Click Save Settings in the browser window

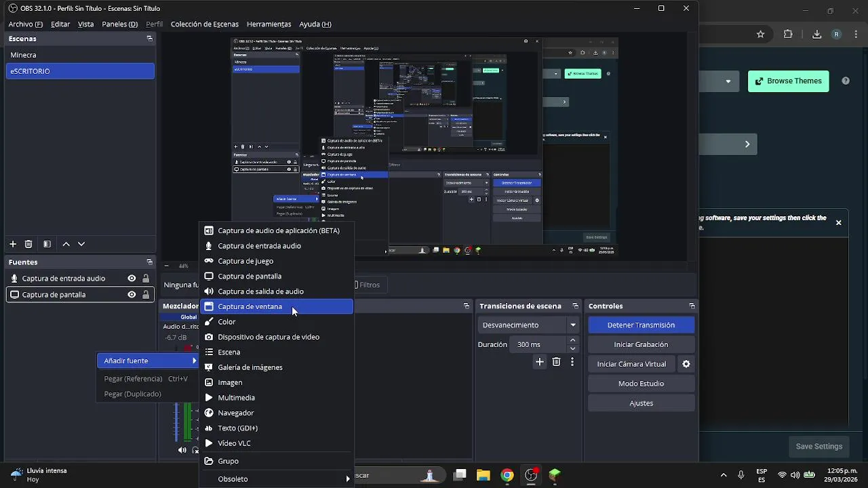coord(818,446)
